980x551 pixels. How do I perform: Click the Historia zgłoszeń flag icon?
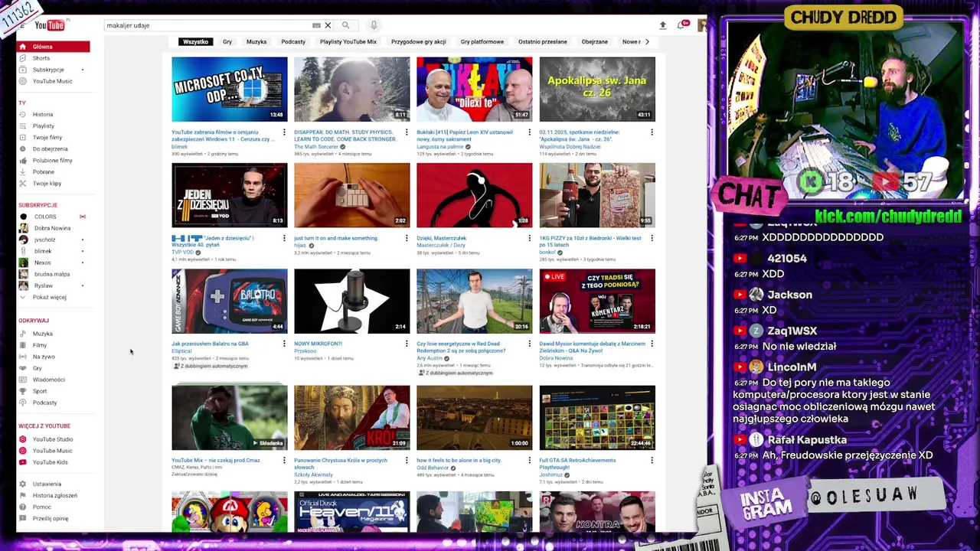pos(23,495)
